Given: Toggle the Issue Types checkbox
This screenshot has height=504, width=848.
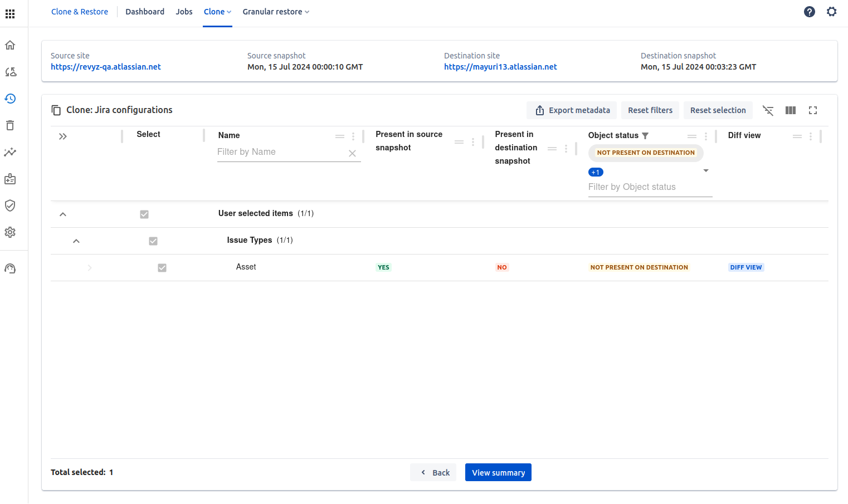Looking at the screenshot, I should [153, 241].
